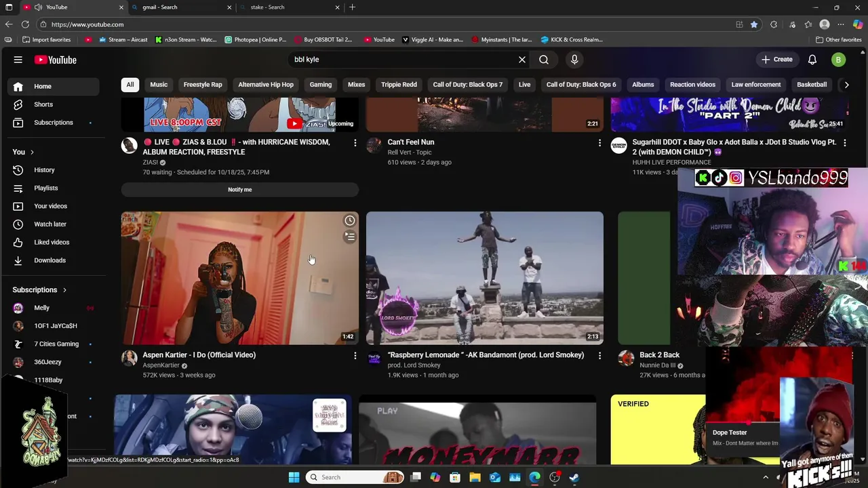
Task: Go to Shorts in the sidebar
Action: coord(54,104)
